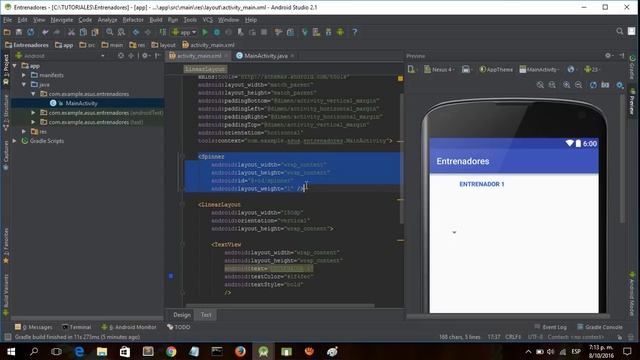Click the Synchronize toolbar icon
Viewport: 640px width, 360px height.
(x=31, y=32)
